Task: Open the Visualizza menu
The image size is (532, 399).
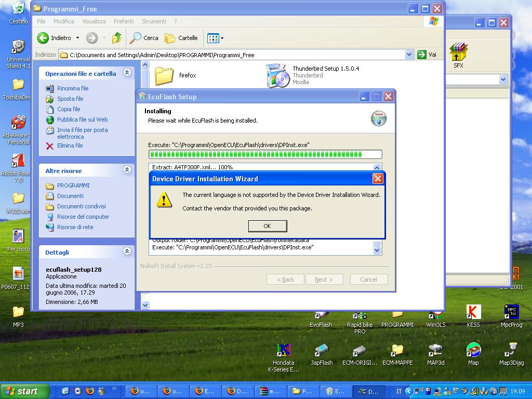Action: pos(94,21)
